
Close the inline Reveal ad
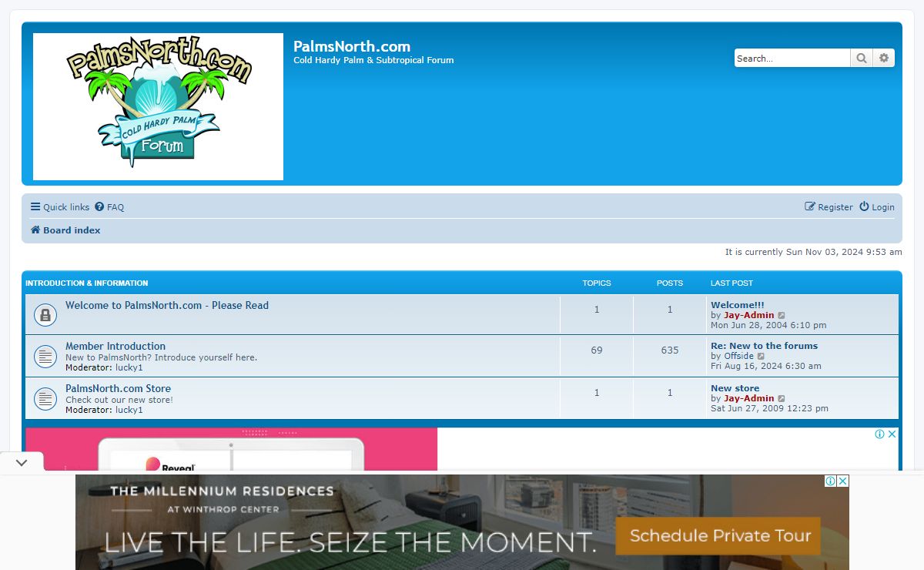(892, 434)
